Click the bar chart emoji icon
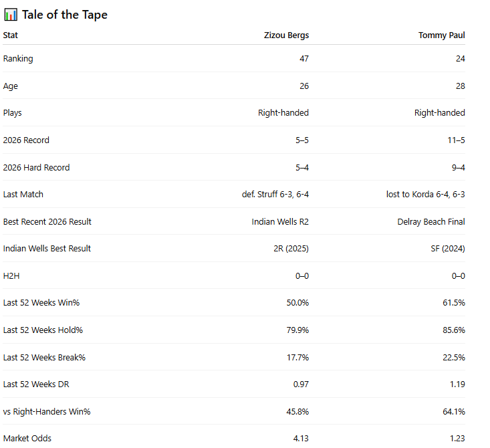Image resolution: width=490 pixels, height=448 pixels. tap(11, 15)
